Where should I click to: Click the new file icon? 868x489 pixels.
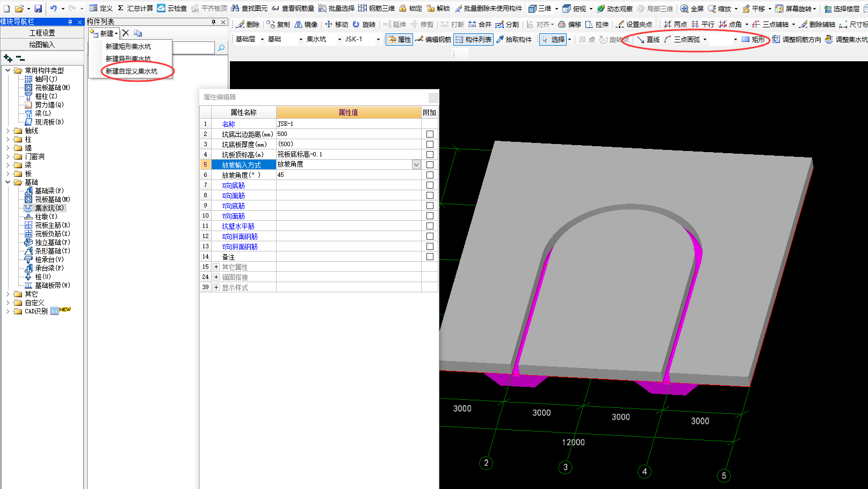click(6, 9)
